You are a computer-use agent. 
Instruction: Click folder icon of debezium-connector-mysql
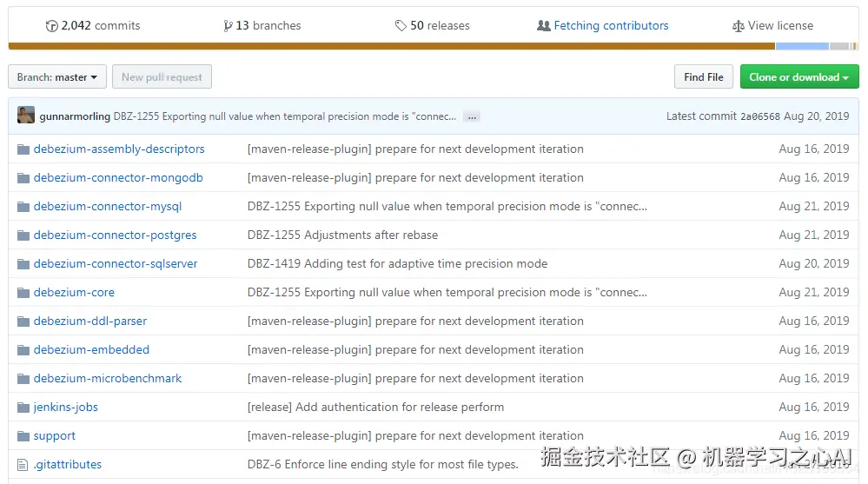[23, 207]
